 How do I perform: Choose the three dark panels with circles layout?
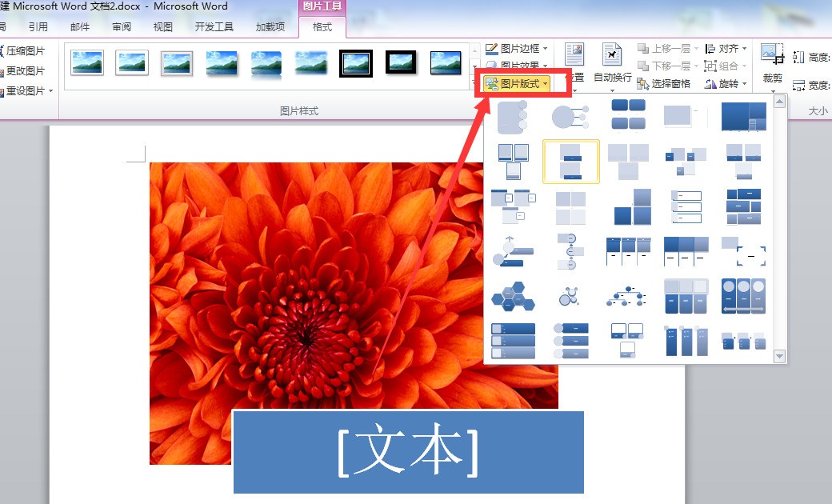click(x=743, y=296)
